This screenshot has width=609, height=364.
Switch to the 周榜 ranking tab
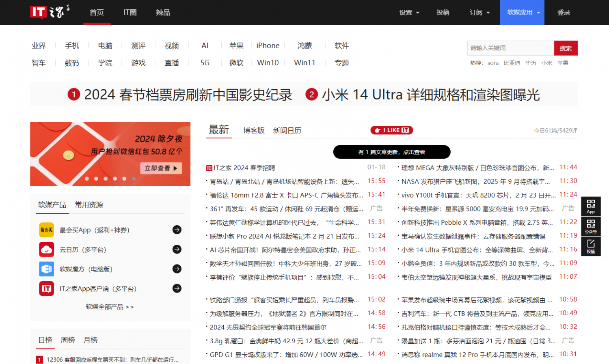click(68, 340)
